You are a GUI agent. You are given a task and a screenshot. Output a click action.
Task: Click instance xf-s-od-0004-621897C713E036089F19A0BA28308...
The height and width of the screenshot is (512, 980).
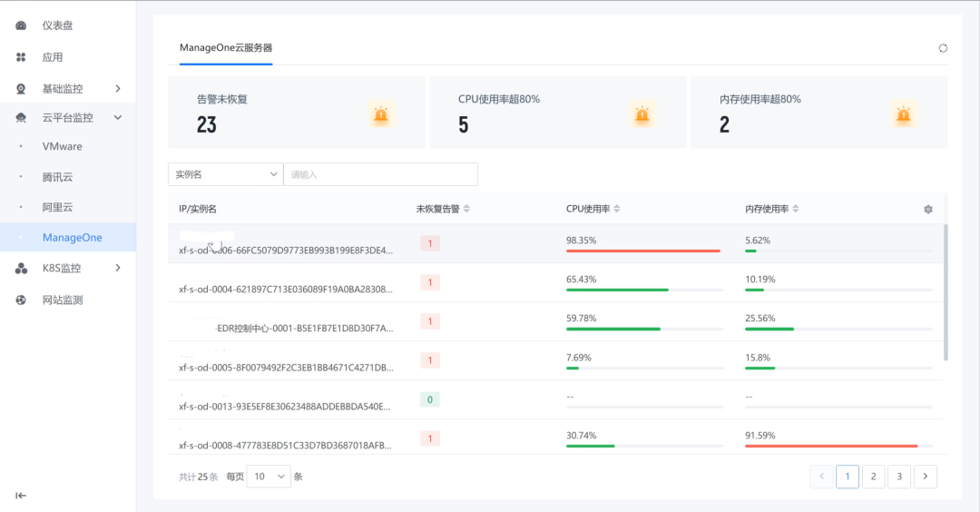286,290
